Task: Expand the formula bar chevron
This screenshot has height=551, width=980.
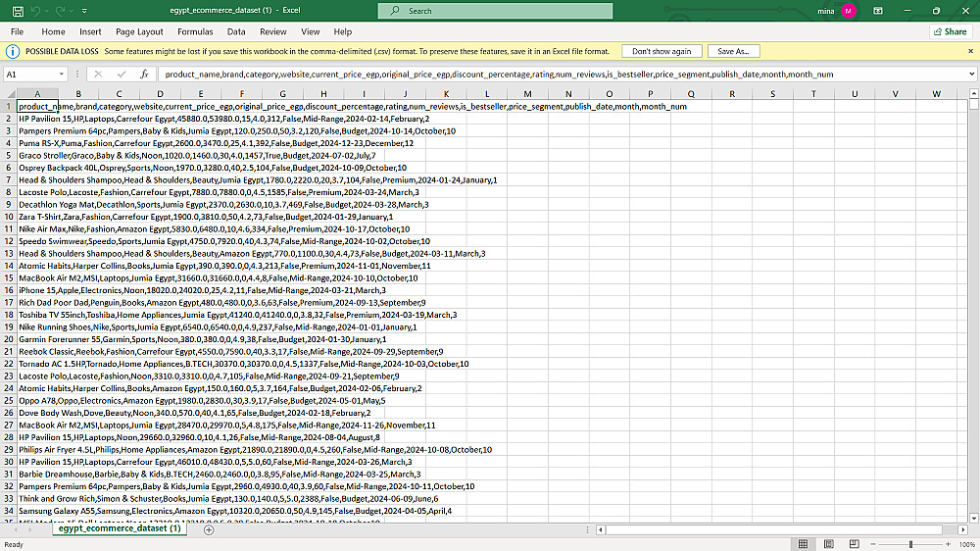Action: coord(971,74)
